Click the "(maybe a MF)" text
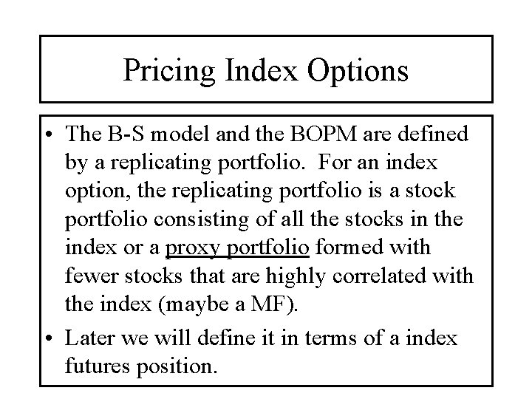This screenshot has height=399, width=532. click(228, 304)
